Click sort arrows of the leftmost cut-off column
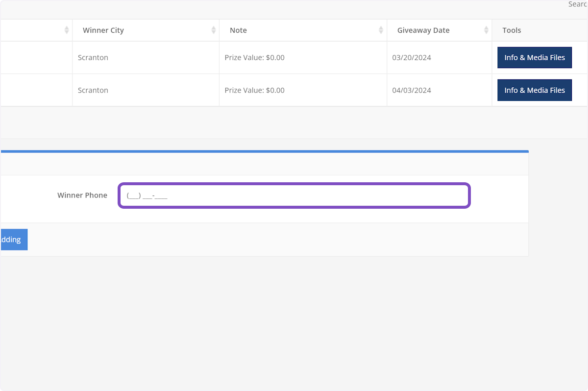Viewport: 588px width, 391px height. click(67, 30)
